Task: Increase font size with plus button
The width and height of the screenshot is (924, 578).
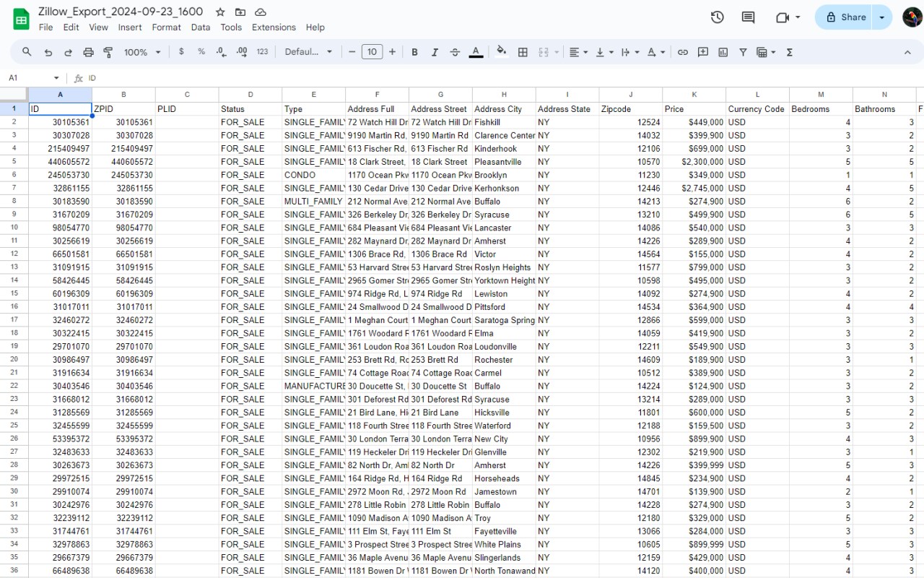Action: 392,52
